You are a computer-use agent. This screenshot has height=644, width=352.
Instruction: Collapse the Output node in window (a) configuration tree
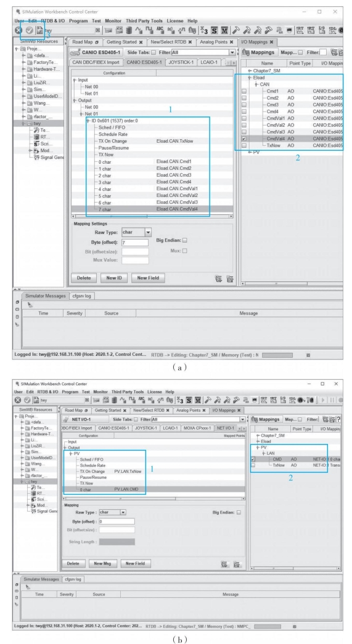point(74,100)
